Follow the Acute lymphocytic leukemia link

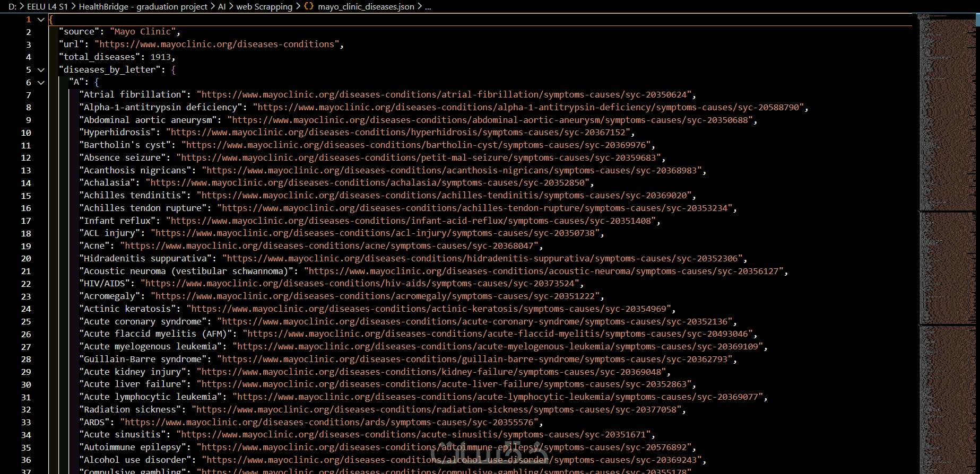(498, 397)
